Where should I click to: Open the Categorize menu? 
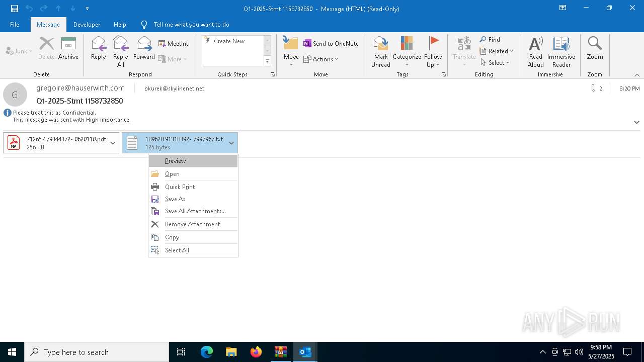407,52
